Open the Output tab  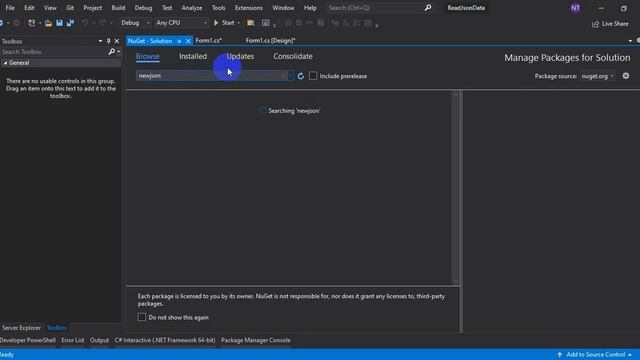point(99,340)
